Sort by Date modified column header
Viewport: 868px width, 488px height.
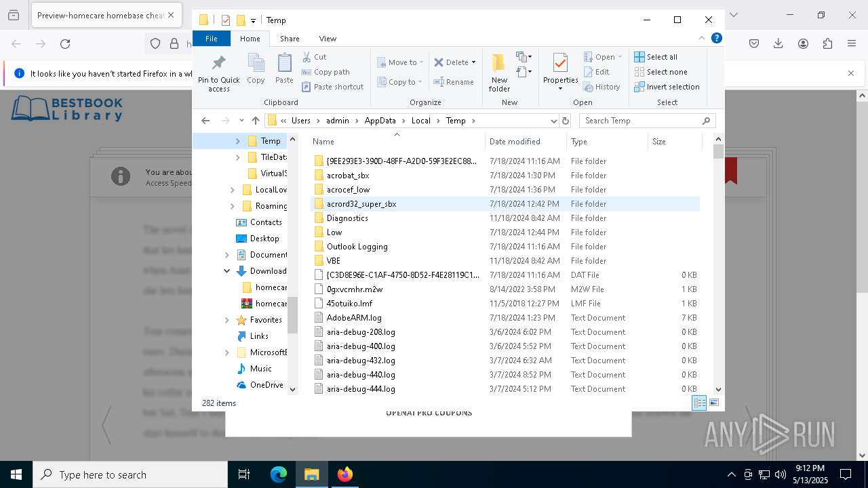526,142
